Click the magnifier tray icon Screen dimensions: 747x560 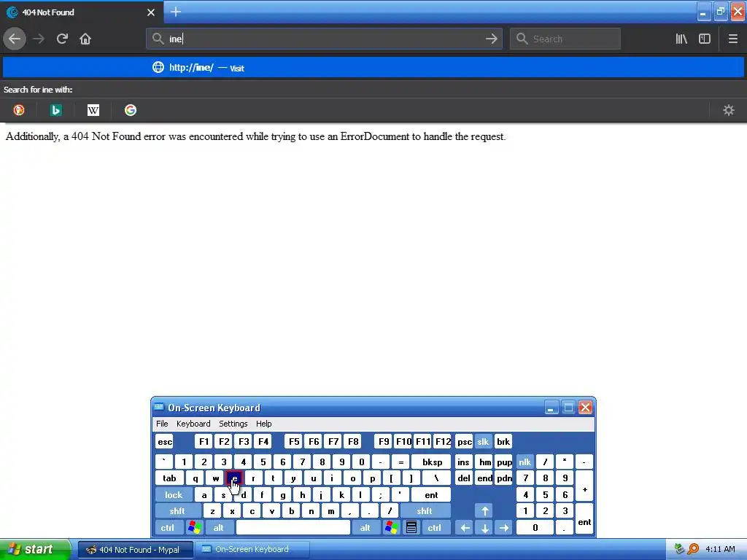coord(693,549)
